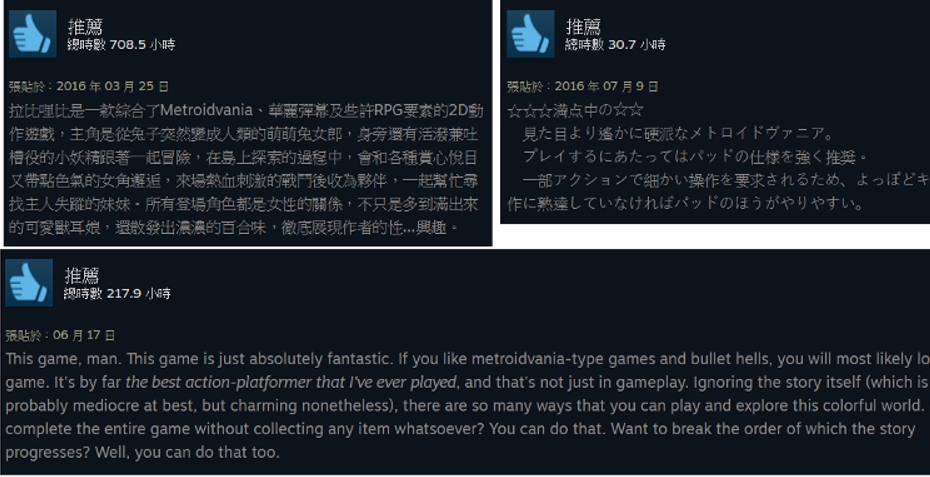The image size is (930, 477).
Task: Click 推薦 title on 708.5 hours review
Action: [x=86, y=27]
